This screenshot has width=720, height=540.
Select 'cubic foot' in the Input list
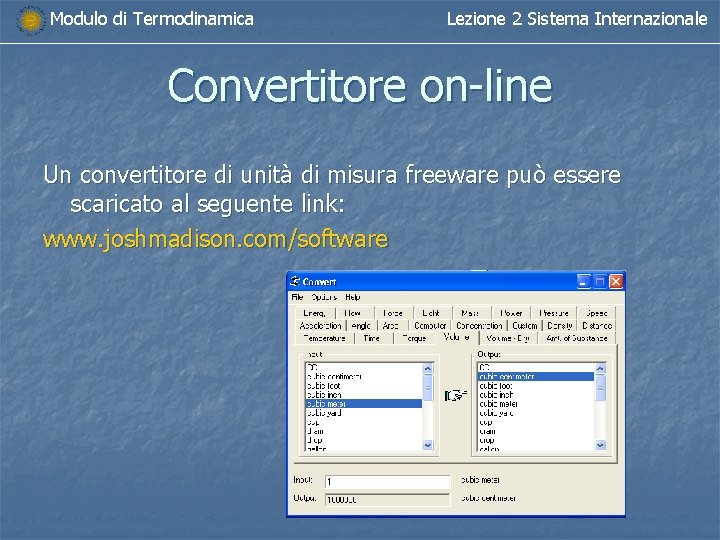tap(364, 386)
